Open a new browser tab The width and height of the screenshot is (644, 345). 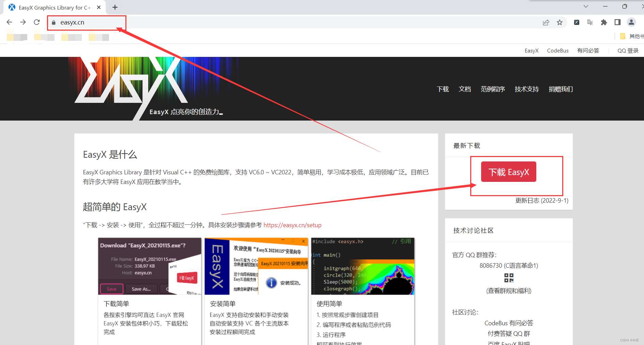pyautogui.click(x=115, y=7)
